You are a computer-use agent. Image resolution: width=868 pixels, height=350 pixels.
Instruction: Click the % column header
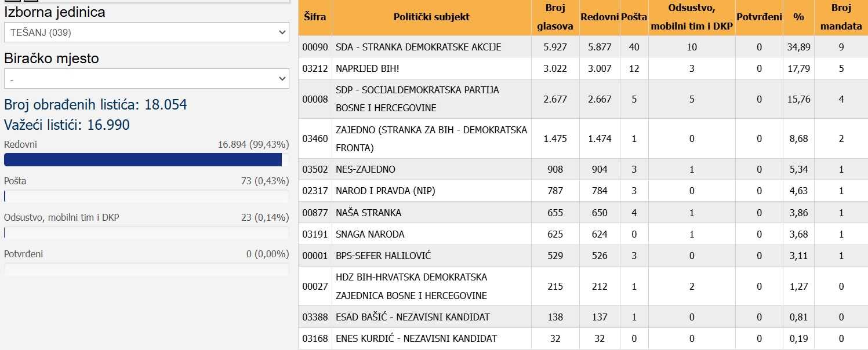click(798, 17)
